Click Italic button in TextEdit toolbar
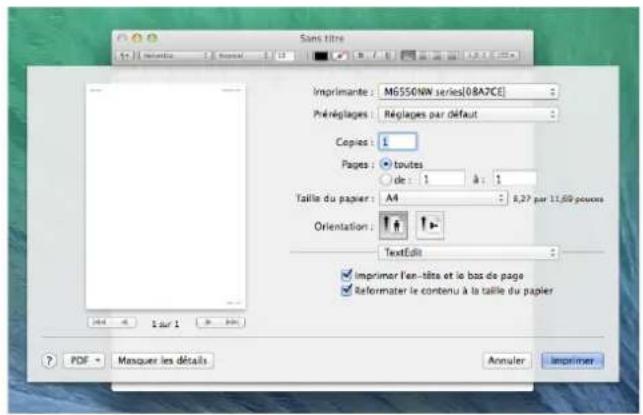The height and width of the screenshot is (415, 643). point(374,55)
